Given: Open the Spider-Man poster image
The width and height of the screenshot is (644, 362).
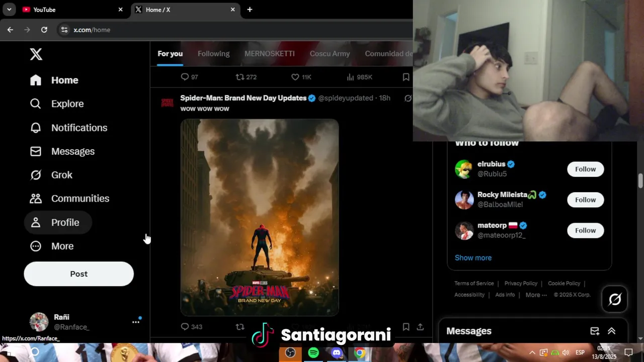Looking at the screenshot, I should pyautogui.click(x=260, y=217).
